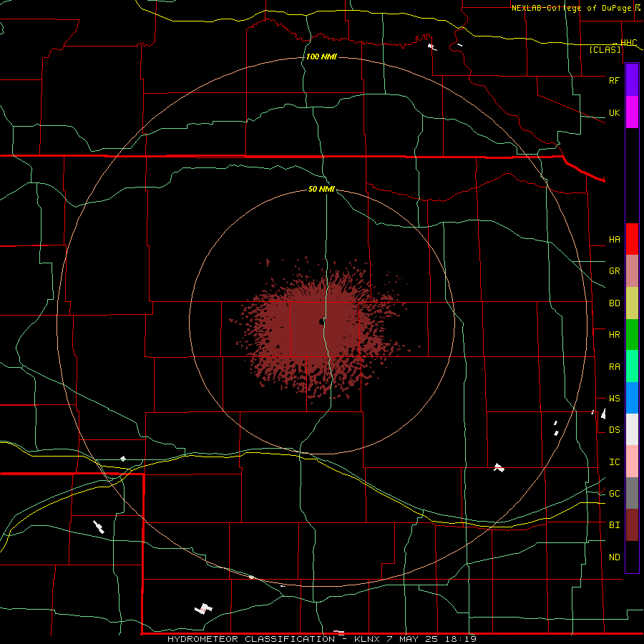Click the "DS" legend label
This screenshot has height=644, width=644.
pyautogui.click(x=614, y=430)
